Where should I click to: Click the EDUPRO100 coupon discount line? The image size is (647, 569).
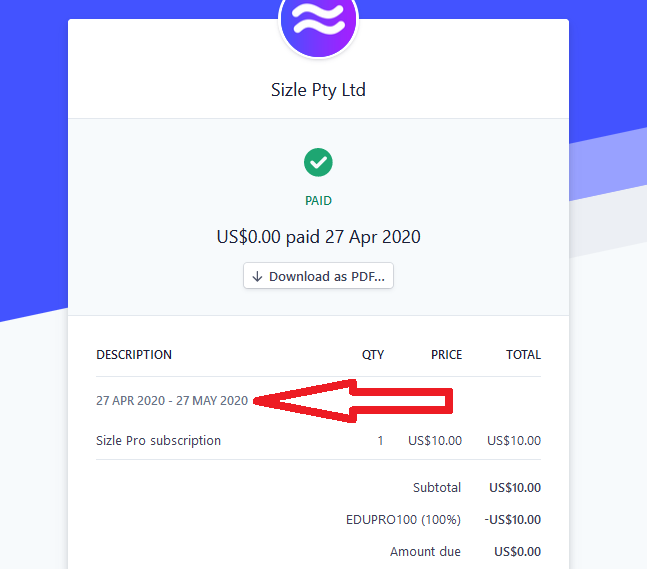tap(403, 520)
